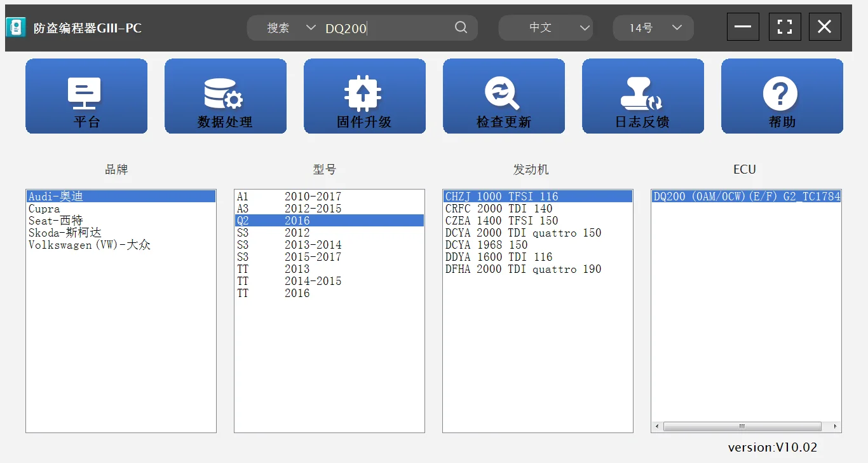Select brand Seat-西特
This screenshot has height=463, width=868.
click(x=121, y=221)
